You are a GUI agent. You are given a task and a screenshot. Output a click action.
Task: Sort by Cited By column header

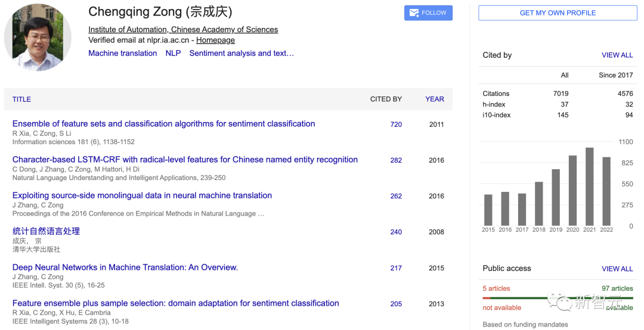386,99
